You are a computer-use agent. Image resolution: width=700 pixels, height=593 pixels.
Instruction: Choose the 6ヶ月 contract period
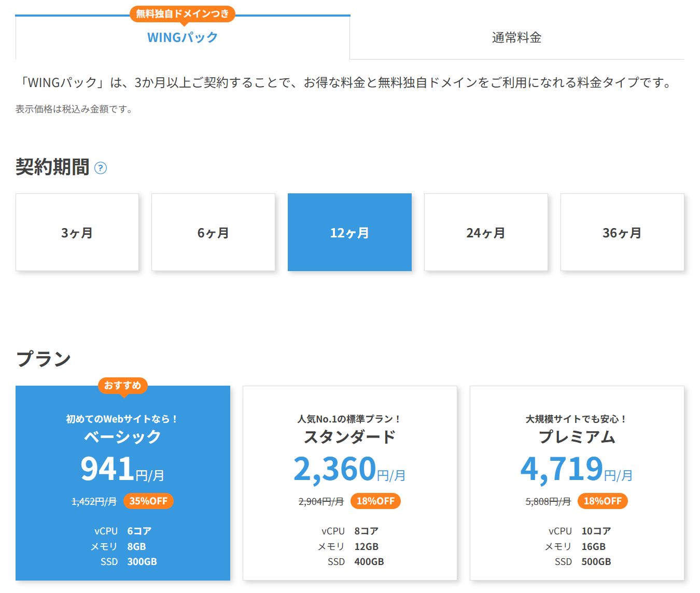[x=213, y=233]
